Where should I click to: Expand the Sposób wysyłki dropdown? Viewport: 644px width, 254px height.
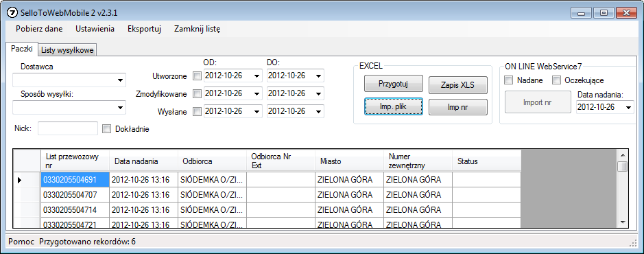tap(120, 108)
